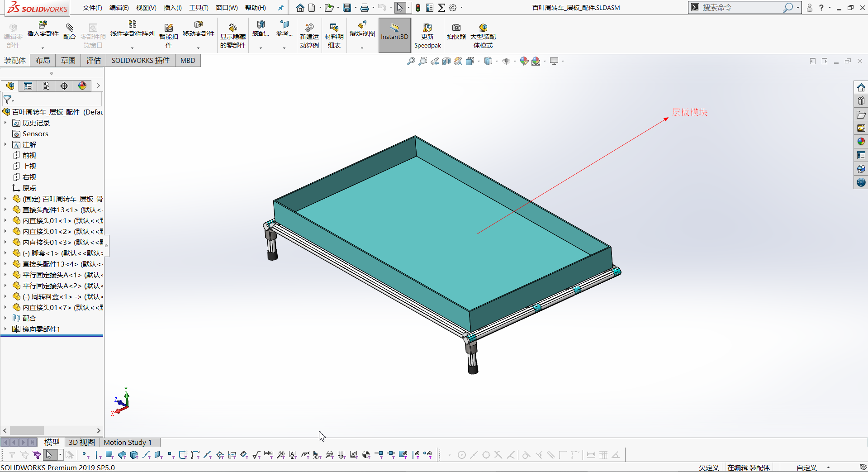Click Show Hidden Components (显示隐藏的零部件)

coord(233,35)
